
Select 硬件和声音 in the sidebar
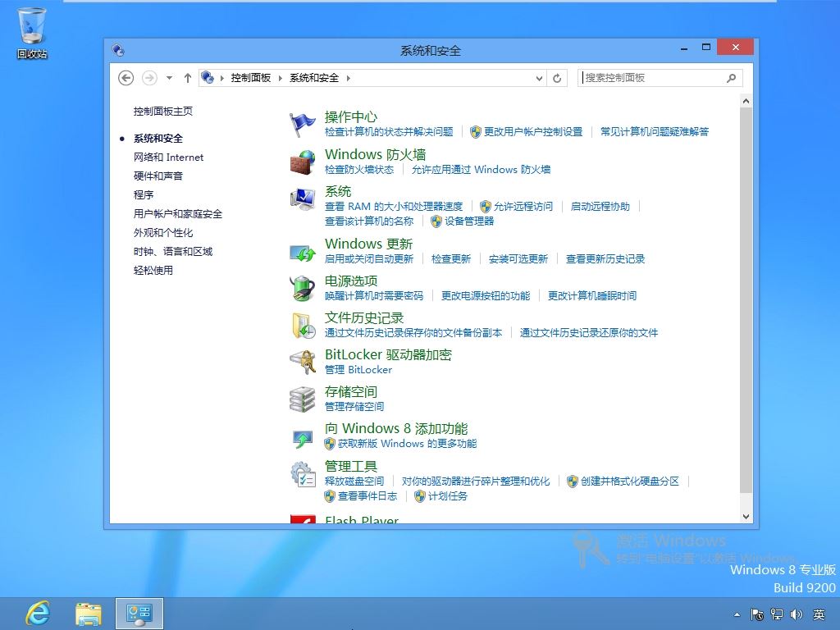coord(158,176)
